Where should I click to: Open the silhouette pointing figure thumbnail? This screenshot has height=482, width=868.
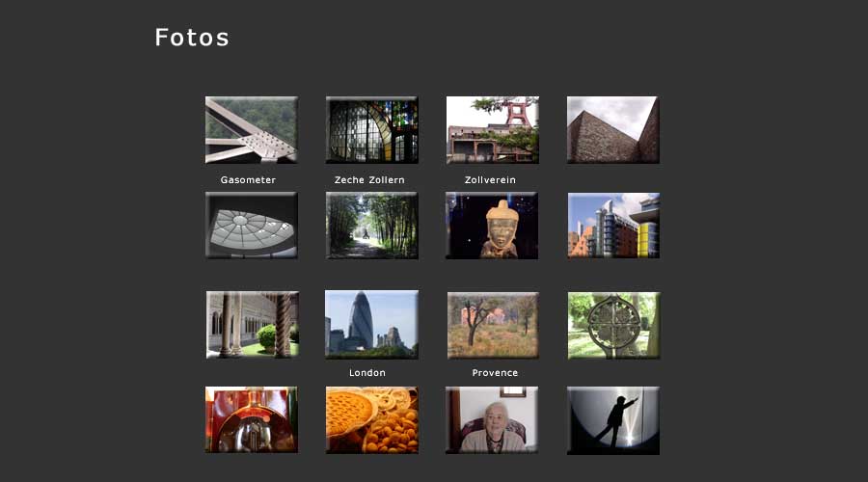(613, 420)
